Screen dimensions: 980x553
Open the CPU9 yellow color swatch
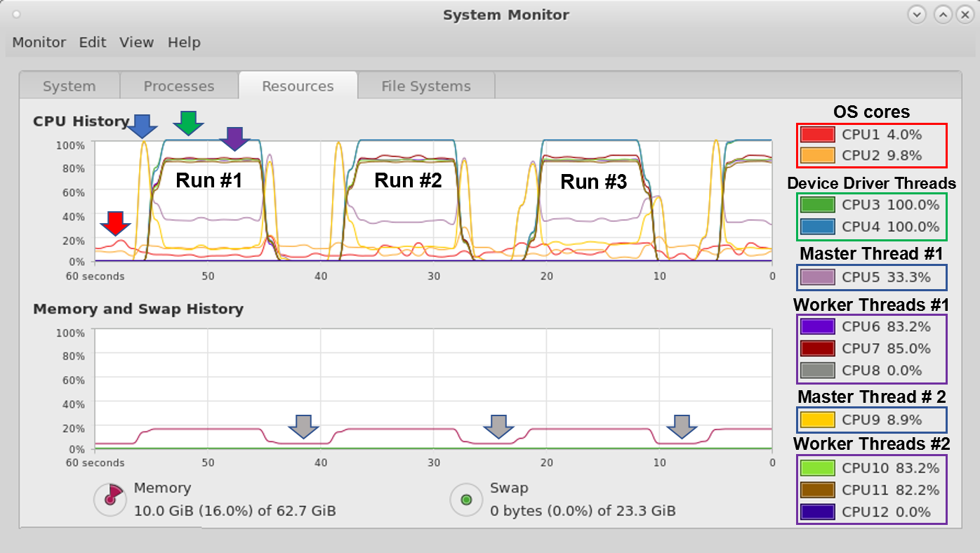818,420
